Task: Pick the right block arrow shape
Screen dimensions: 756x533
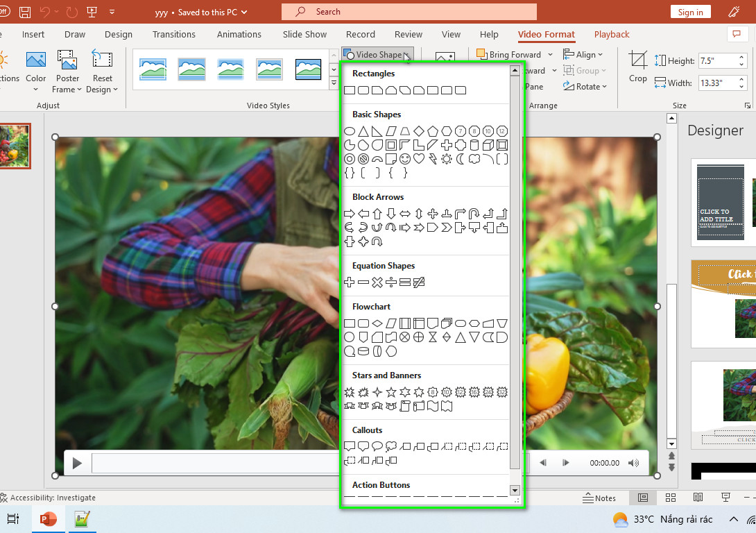Action: point(350,214)
